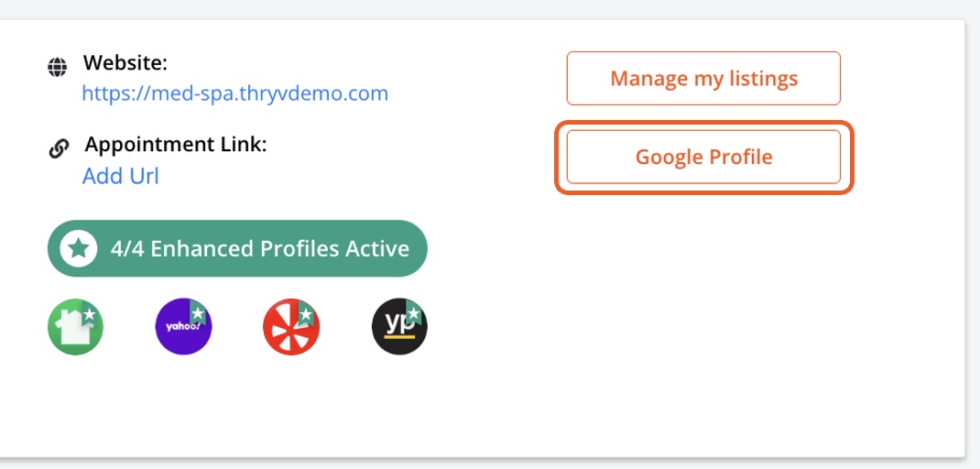Open the Nextdoor green house profile icon
Screen dimensions: 980x469
click(72, 329)
